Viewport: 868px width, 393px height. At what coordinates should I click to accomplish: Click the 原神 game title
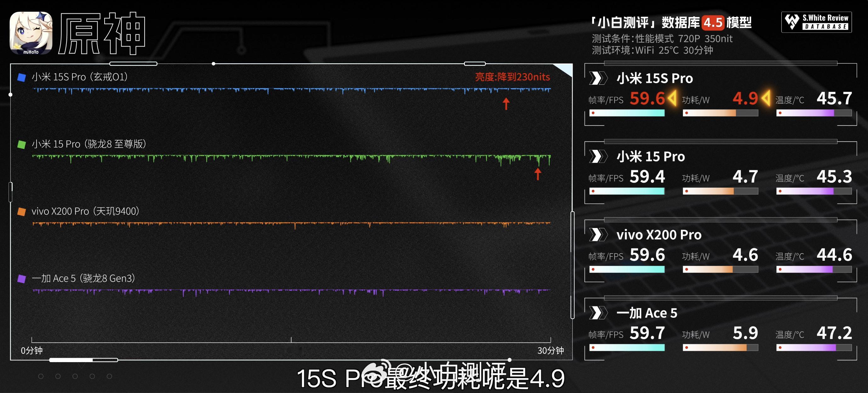click(x=102, y=33)
